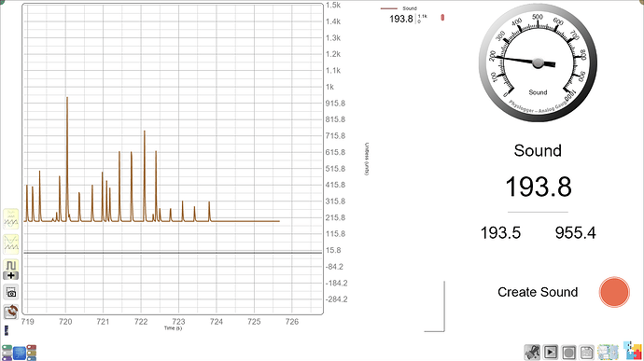Click the 915.8 y-axis label
This screenshot has height=361, width=644.
pos(335,104)
